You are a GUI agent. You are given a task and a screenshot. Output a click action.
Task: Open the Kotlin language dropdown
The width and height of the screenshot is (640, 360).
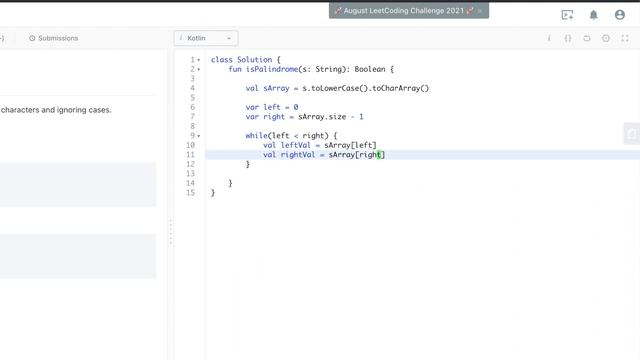click(x=206, y=38)
